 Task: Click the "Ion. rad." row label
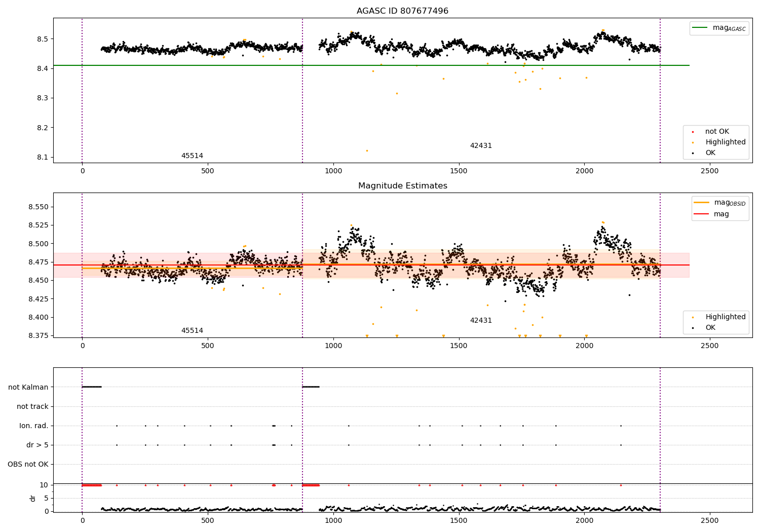tap(34, 426)
